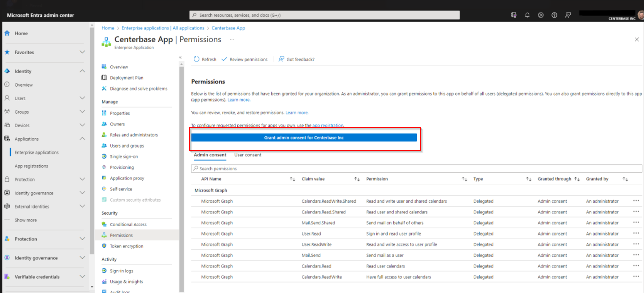Switch to the Admin consent tab
The height and width of the screenshot is (293, 644).
210,155
